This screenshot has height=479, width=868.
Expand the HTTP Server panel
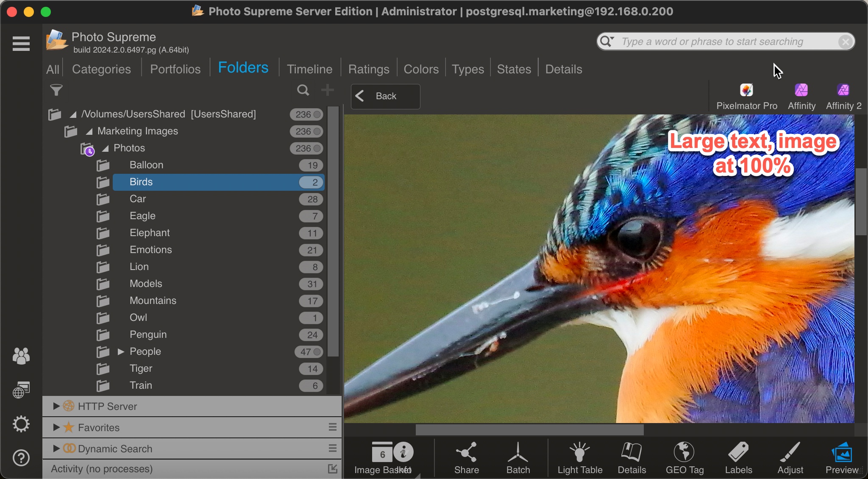56,406
